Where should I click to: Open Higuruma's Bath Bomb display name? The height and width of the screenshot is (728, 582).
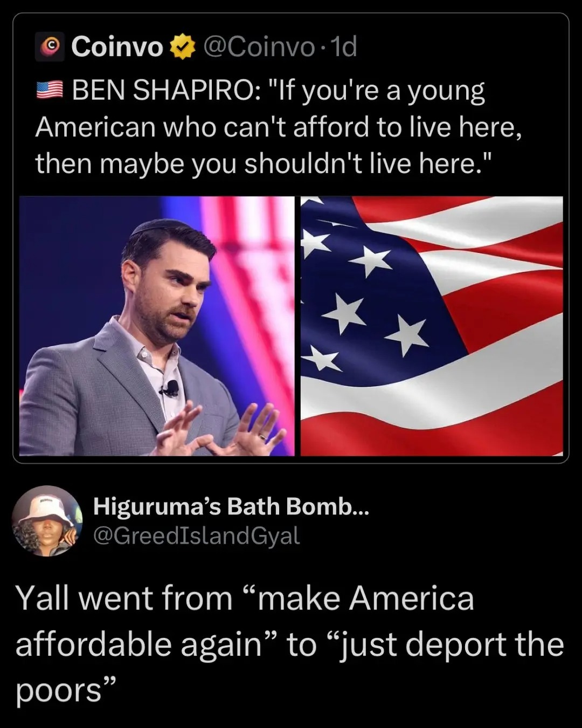(231, 506)
